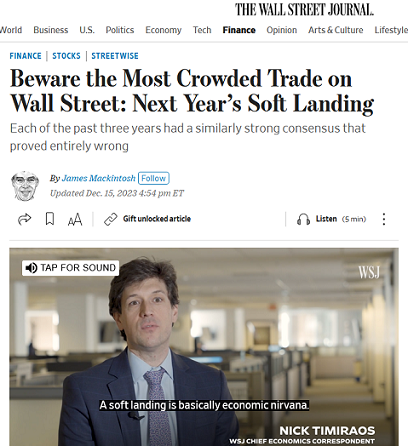Unmute video via Tap For Sound speaker
Image resolution: width=408 pixels, height=446 pixels.
click(31, 268)
